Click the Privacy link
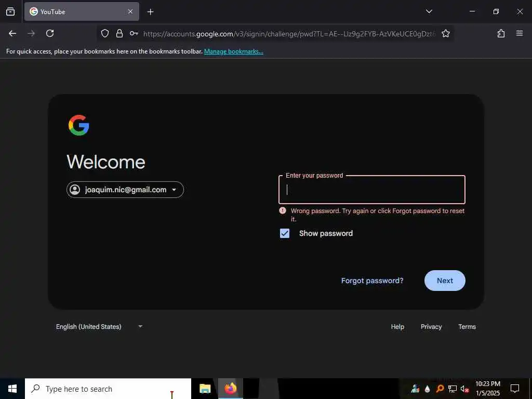The width and height of the screenshot is (532, 399). click(431, 327)
